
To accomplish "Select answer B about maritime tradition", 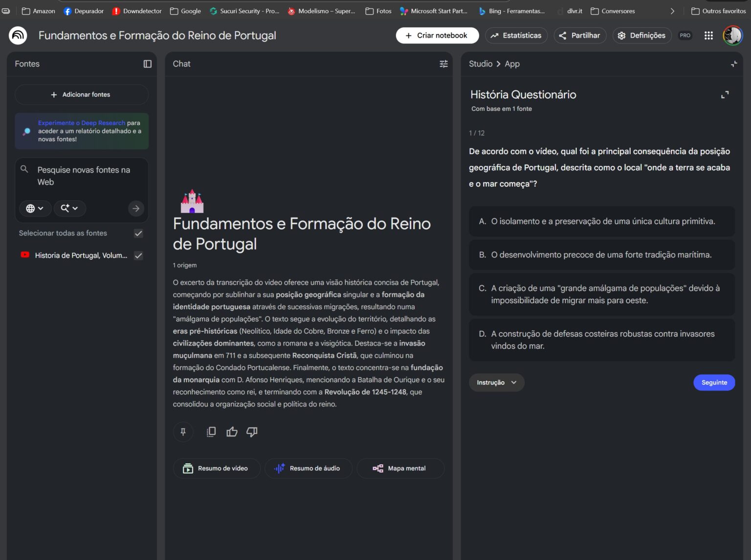I will point(601,255).
